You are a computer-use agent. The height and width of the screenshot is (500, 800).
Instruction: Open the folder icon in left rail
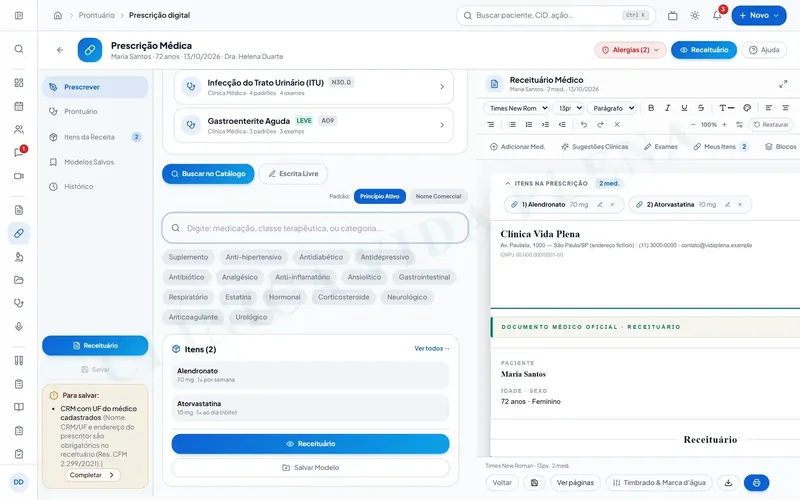(19, 280)
